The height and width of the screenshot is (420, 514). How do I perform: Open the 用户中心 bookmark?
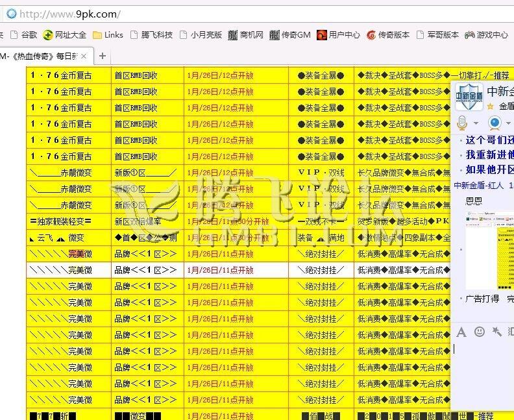click(338, 35)
